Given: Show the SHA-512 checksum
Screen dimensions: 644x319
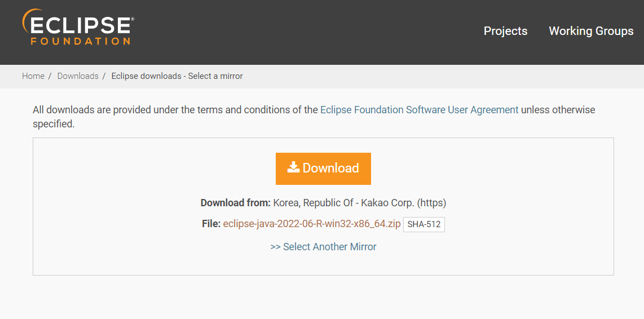Looking at the screenshot, I should [424, 224].
